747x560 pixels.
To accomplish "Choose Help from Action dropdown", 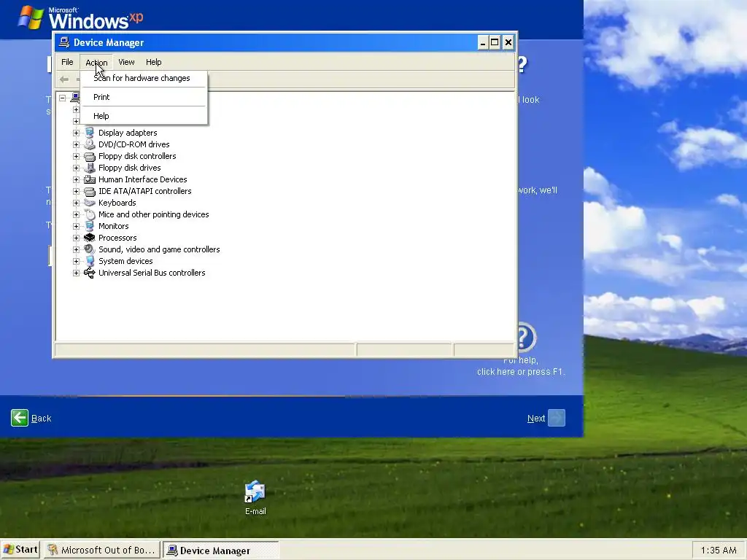I will click(144, 116).
